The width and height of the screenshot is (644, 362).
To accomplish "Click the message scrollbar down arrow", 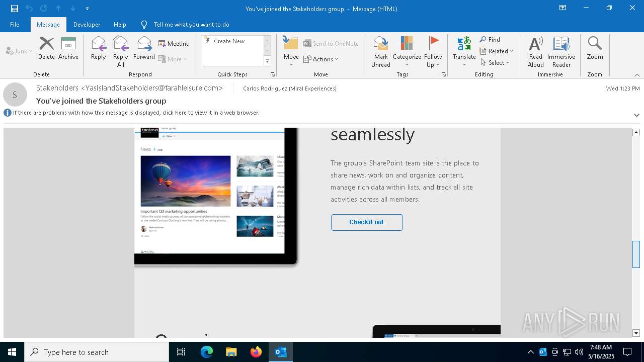I will [636, 333].
